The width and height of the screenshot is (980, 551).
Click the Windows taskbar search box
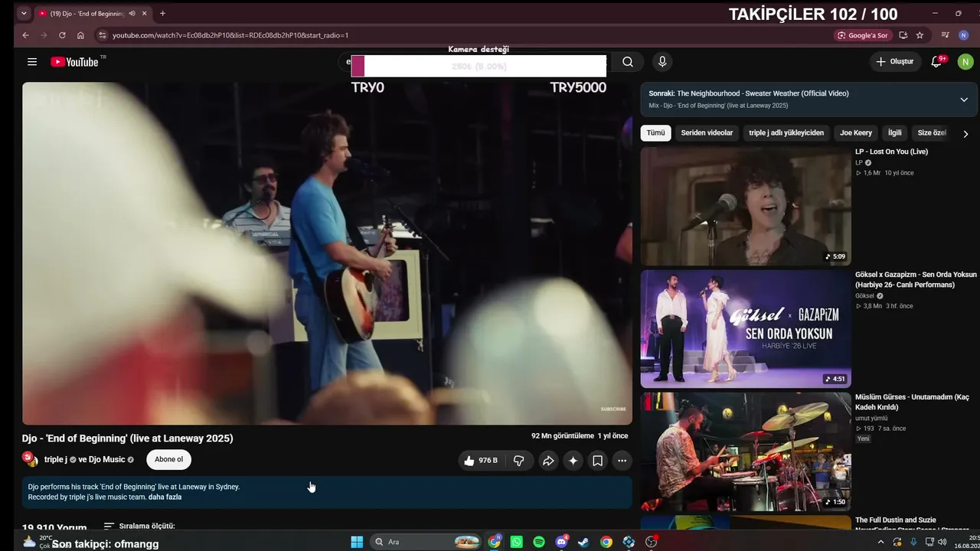[x=426, y=542]
